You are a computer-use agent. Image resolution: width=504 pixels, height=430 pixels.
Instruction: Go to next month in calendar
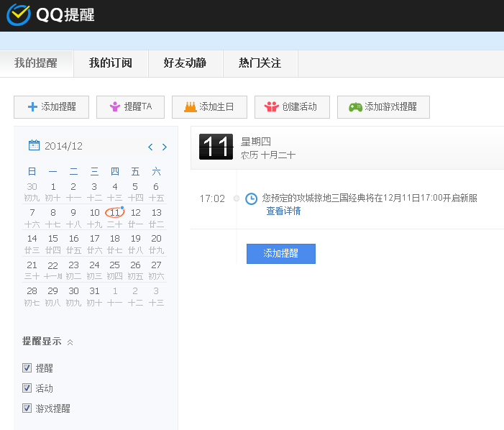pyautogui.click(x=165, y=147)
